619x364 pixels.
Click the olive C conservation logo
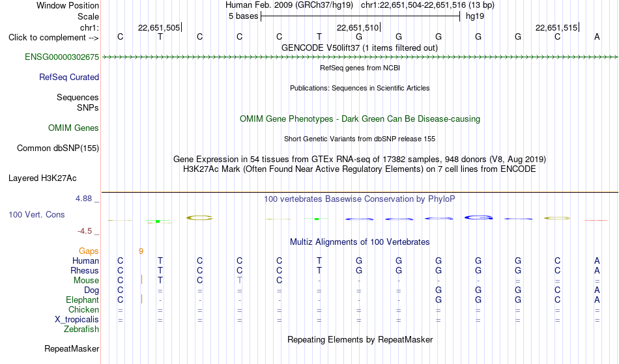pyautogui.click(x=199, y=217)
